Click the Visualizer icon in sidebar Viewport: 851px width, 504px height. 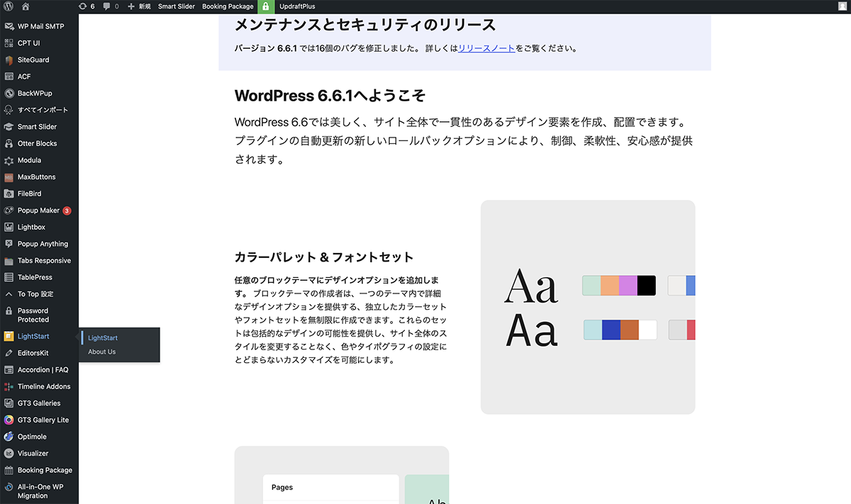pyautogui.click(x=9, y=454)
